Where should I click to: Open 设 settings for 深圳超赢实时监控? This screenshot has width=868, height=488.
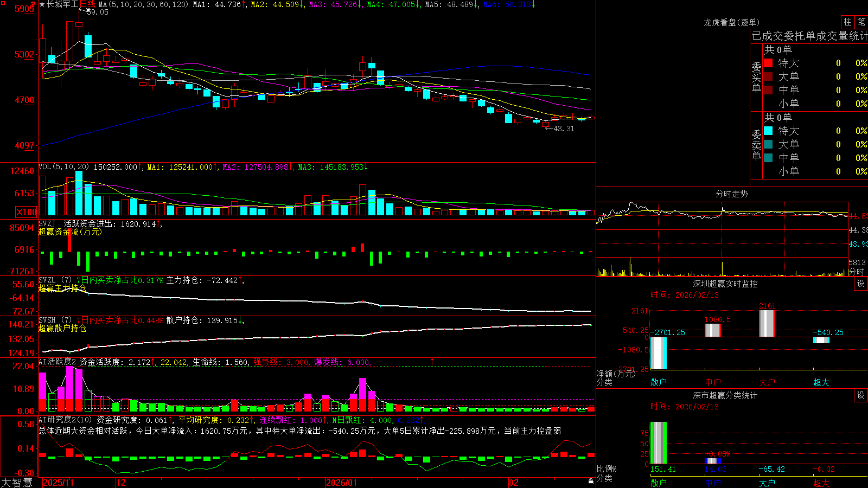point(861,284)
